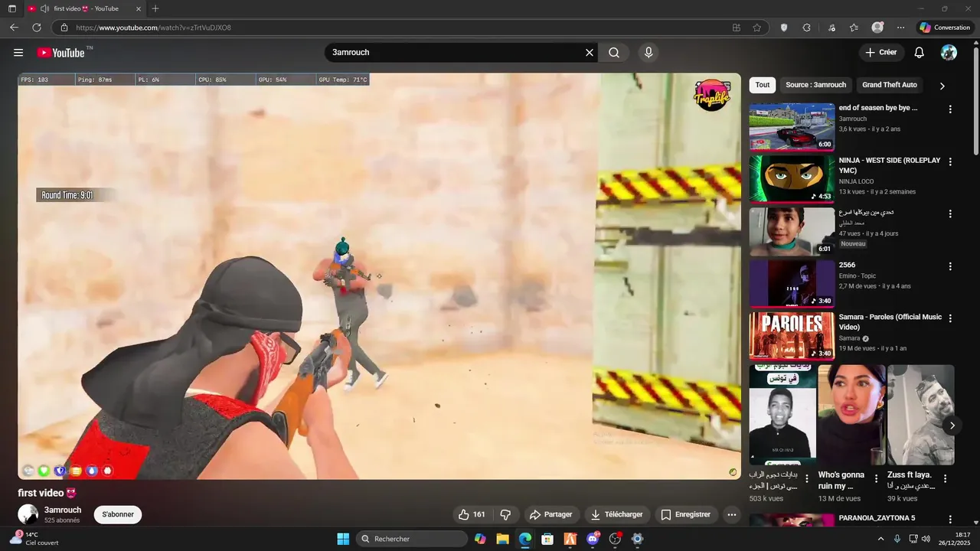Open end of seasen bye bye thumbnail

pyautogui.click(x=792, y=127)
